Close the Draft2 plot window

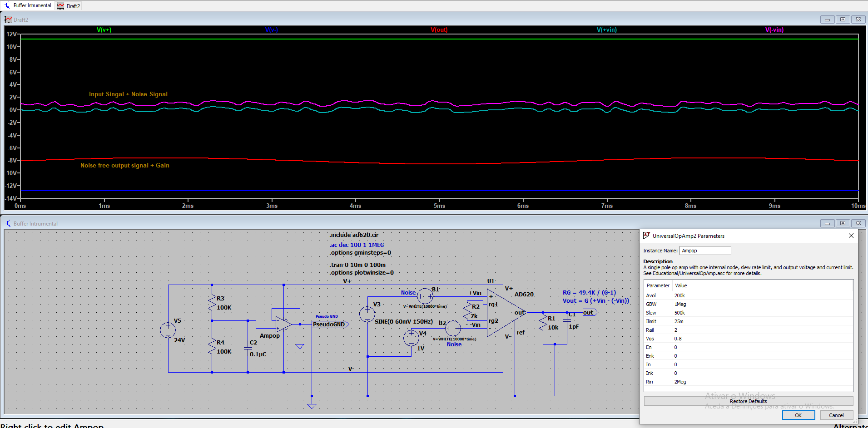coord(858,20)
